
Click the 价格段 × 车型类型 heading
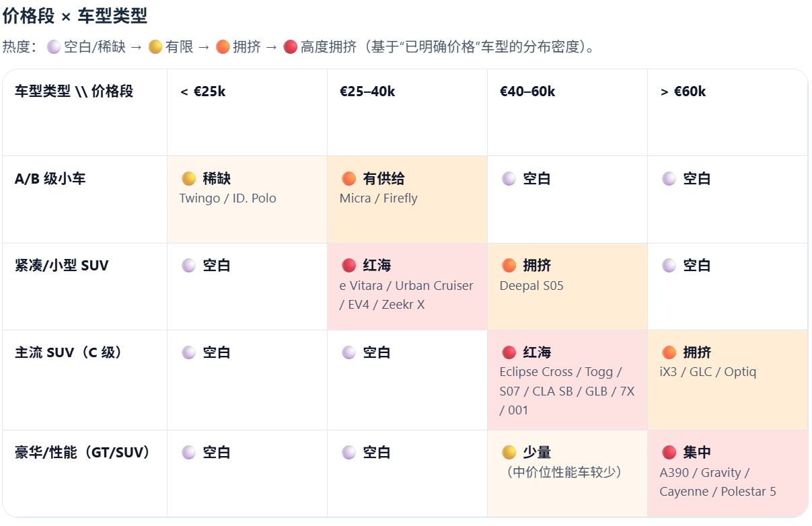(75, 16)
